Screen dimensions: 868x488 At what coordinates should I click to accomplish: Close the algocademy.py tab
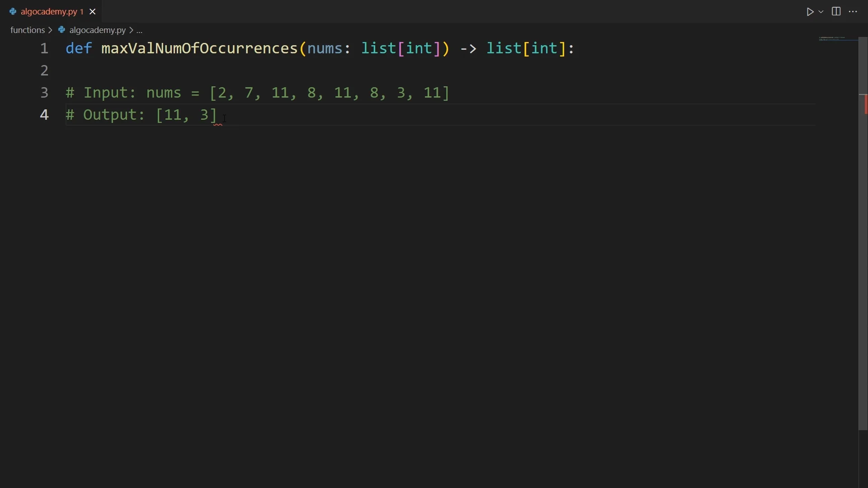pyautogui.click(x=93, y=12)
